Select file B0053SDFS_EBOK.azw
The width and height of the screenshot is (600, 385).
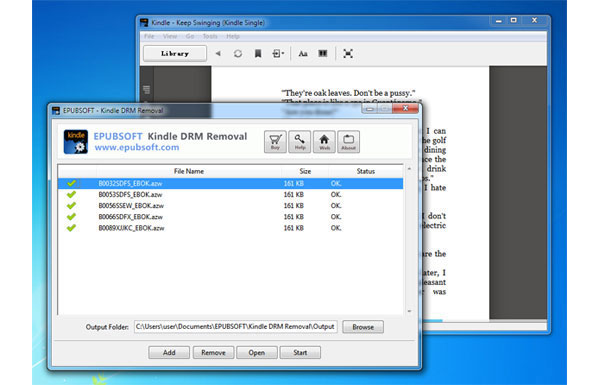[230, 194]
